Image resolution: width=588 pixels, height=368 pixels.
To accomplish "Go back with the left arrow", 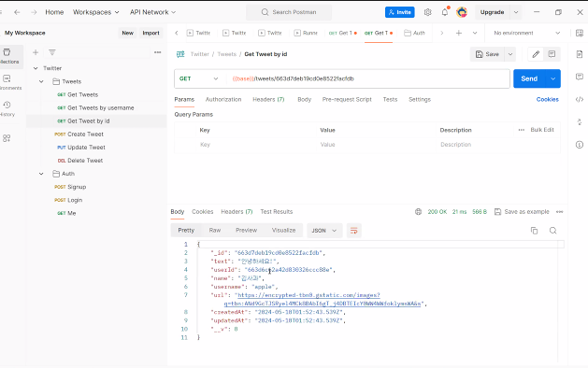I will 17,12.
